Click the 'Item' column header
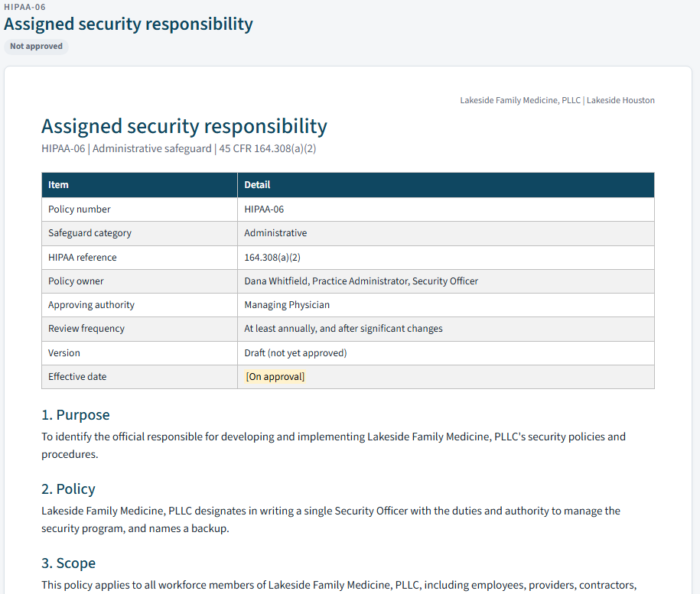 [x=140, y=185]
